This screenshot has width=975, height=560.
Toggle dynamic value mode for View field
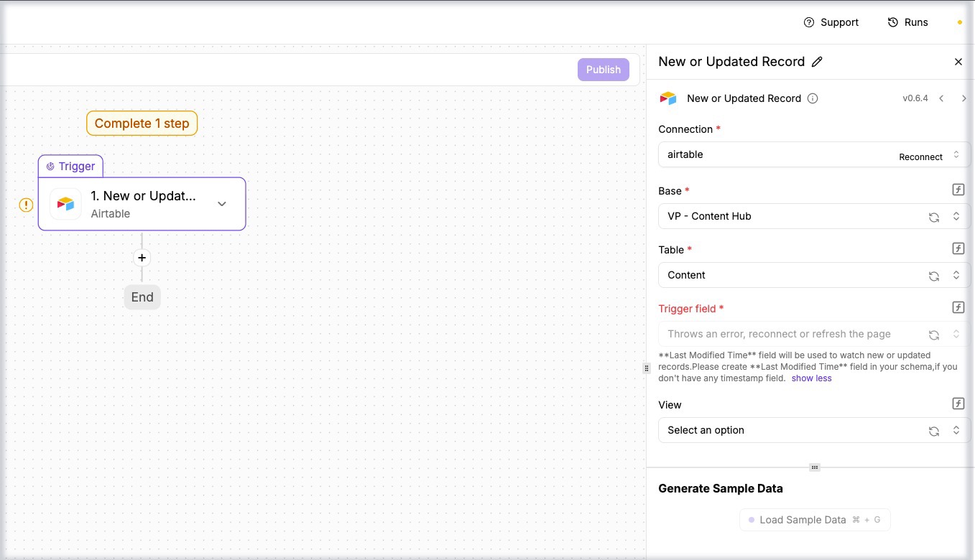point(958,404)
